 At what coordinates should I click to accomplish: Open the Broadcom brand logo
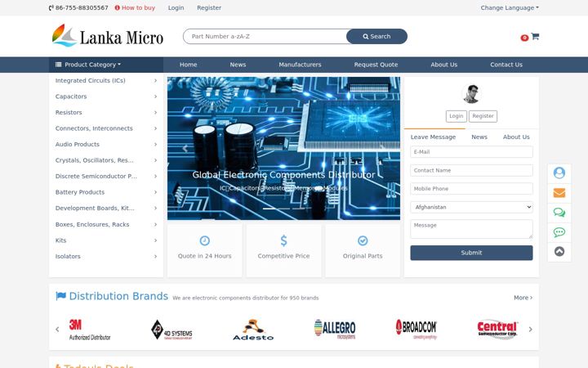[416, 330]
